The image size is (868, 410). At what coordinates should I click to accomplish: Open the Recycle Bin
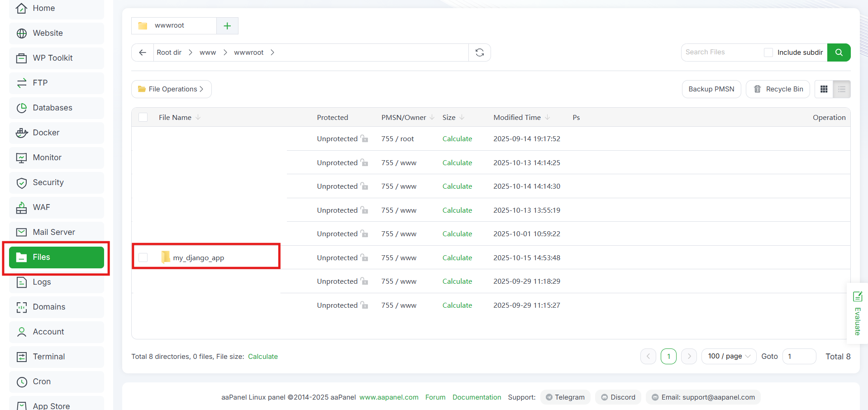click(x=777, y=89)
